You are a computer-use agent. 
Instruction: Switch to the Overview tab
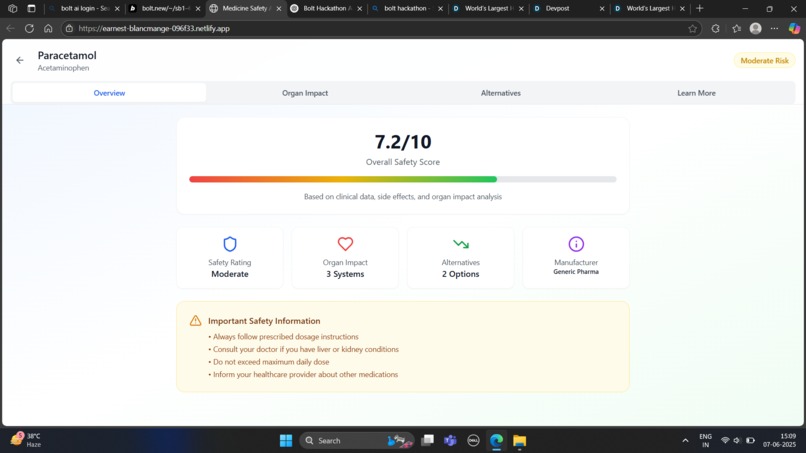[x=109, y=93]
